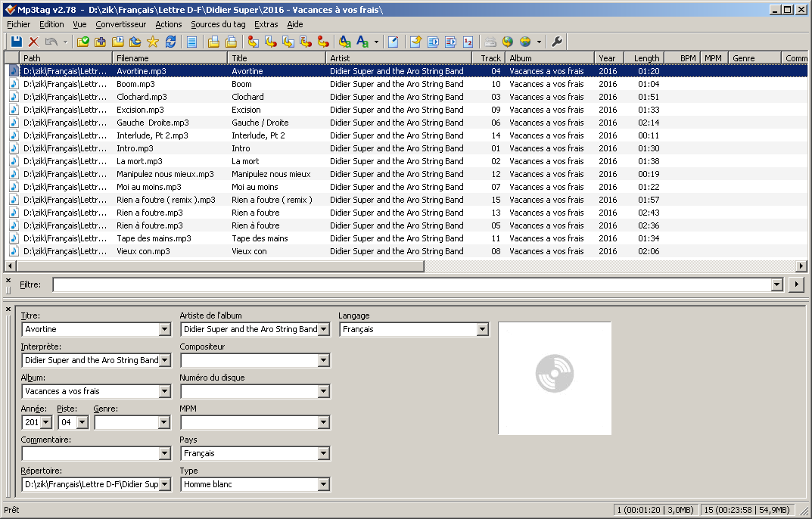Sort by the Track column header
Image resolution: width=812 pixels, height=519 pixels.
tap(488, 58)
